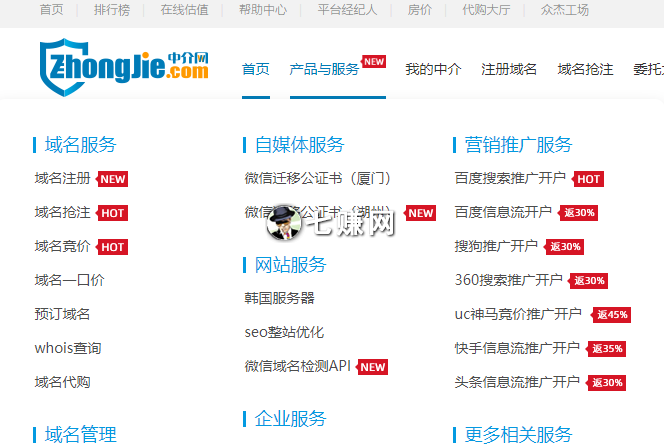Image resolution: width=664 pixels, height=446 pixels.
Task: Open 快手信息流推广开户 link
Action: [517, 348]
